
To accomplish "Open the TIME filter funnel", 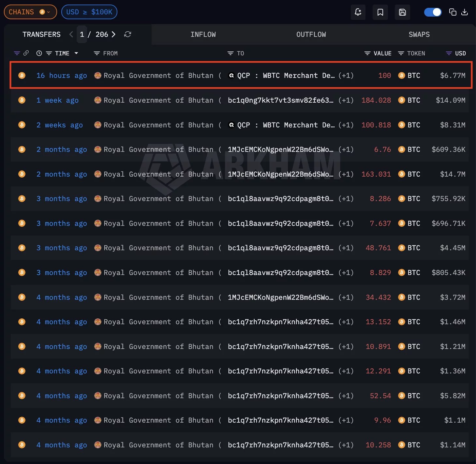I will (49, 53).
